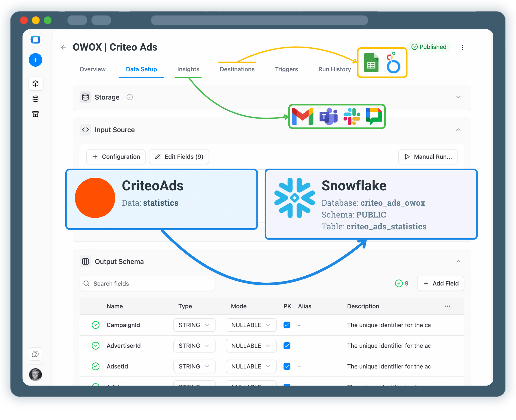Screen dimensions: 516x420
Task: Click the Google Chat icon
Action: (374, 116)
